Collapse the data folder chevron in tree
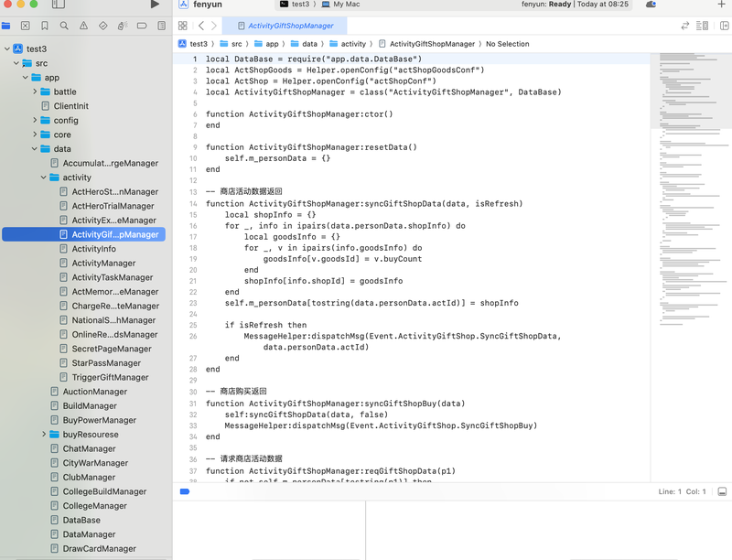 click(x=35, y=149)
